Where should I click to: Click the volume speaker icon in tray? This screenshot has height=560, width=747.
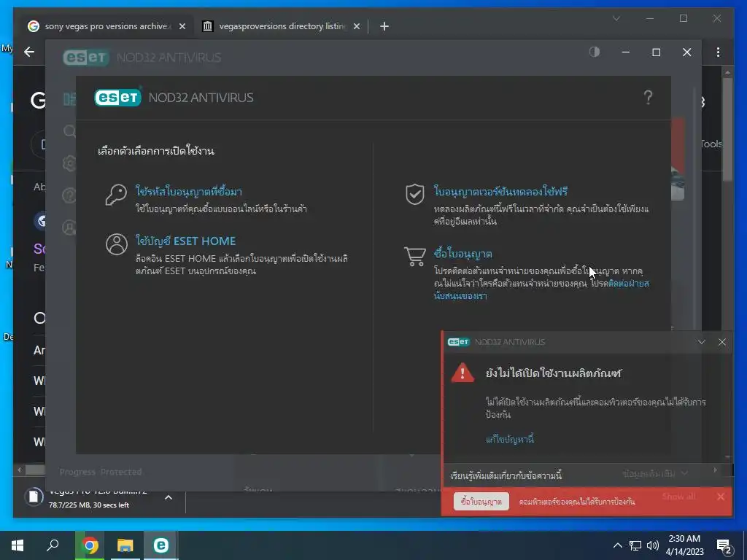(653, 545)
